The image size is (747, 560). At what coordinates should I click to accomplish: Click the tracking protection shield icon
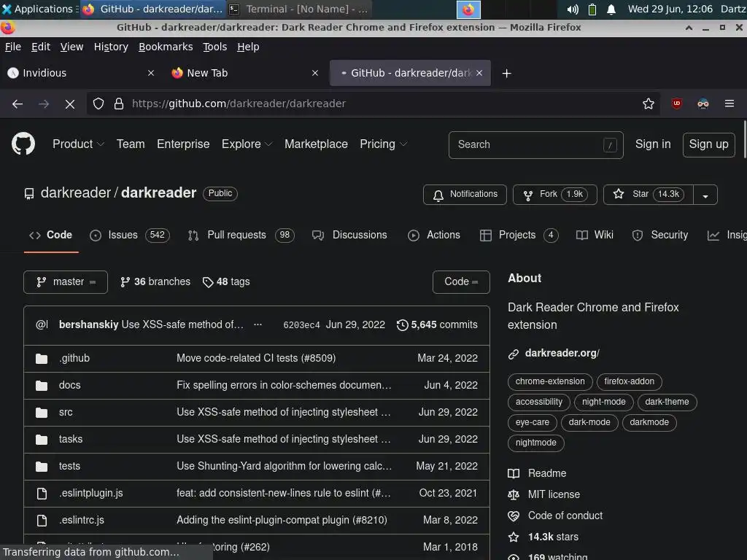click(x=98, y=104)
